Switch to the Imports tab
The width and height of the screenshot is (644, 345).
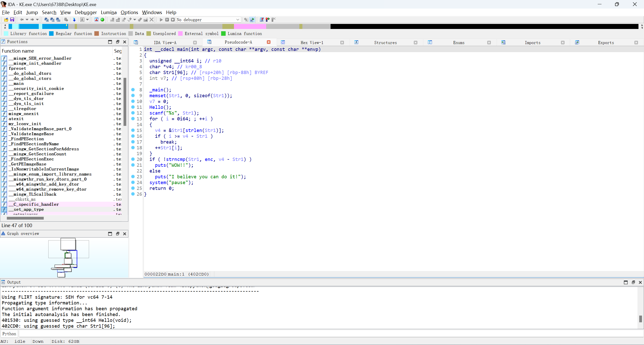(x=533, y=43)
